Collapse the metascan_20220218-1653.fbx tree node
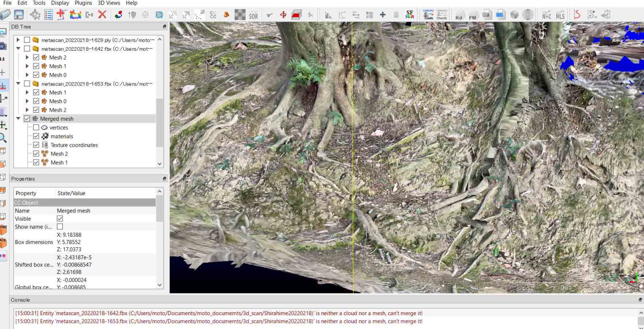The width and height of the screenshot is (644, 329). (x=18, y=83)
